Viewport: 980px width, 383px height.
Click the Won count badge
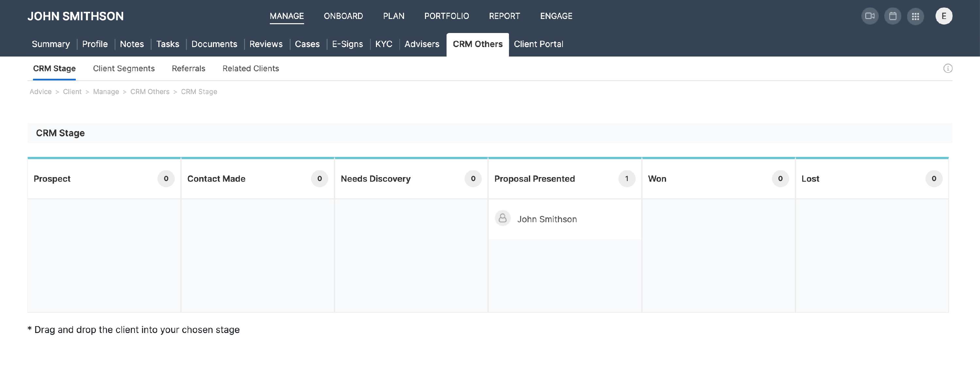pyautogui.click(x=780, y=178)
